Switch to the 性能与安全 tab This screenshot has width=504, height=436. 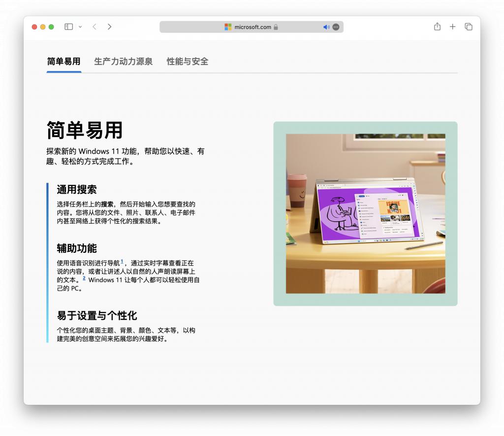[187, 62]
